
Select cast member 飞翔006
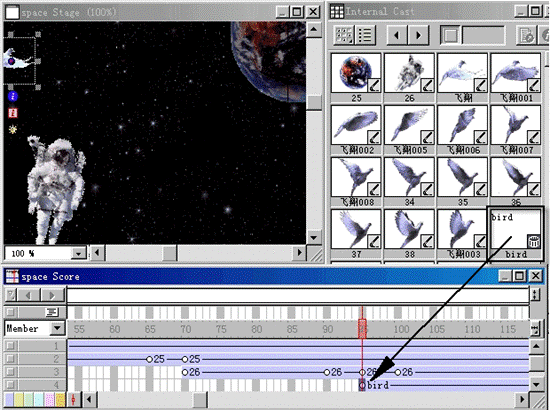point(463,130)
